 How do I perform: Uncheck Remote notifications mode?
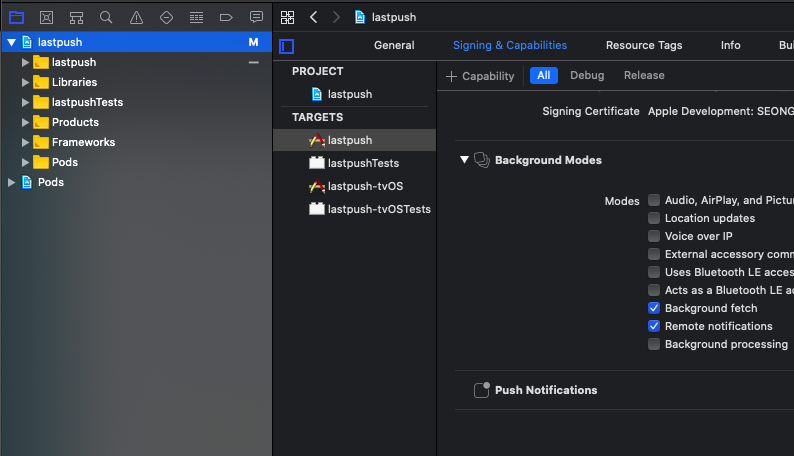click(654, 326)
